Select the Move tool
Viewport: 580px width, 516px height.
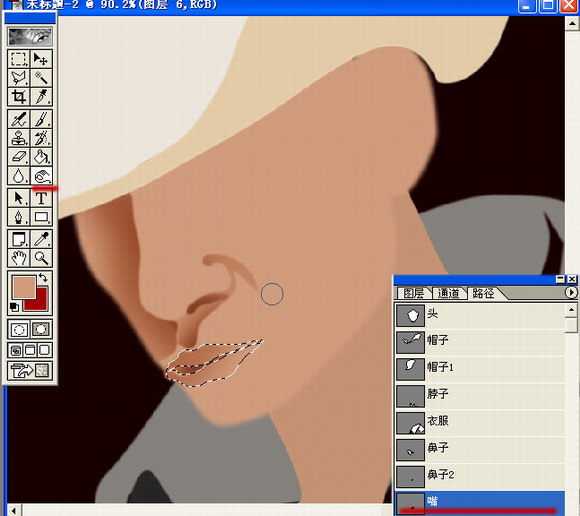pyautogui.click(x=41, y=59)
